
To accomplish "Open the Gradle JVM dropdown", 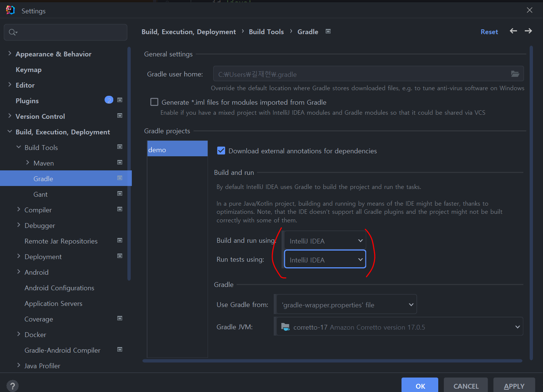I will tap(400, 327).
